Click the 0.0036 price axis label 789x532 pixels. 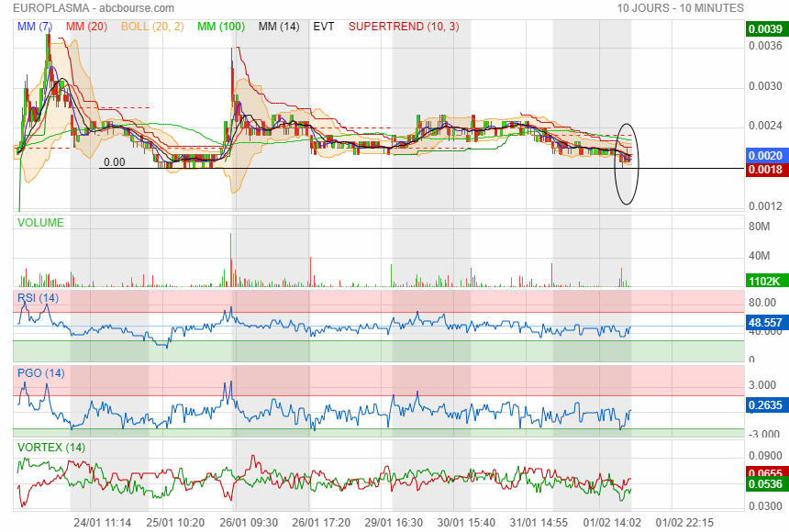tap(765, 46)
